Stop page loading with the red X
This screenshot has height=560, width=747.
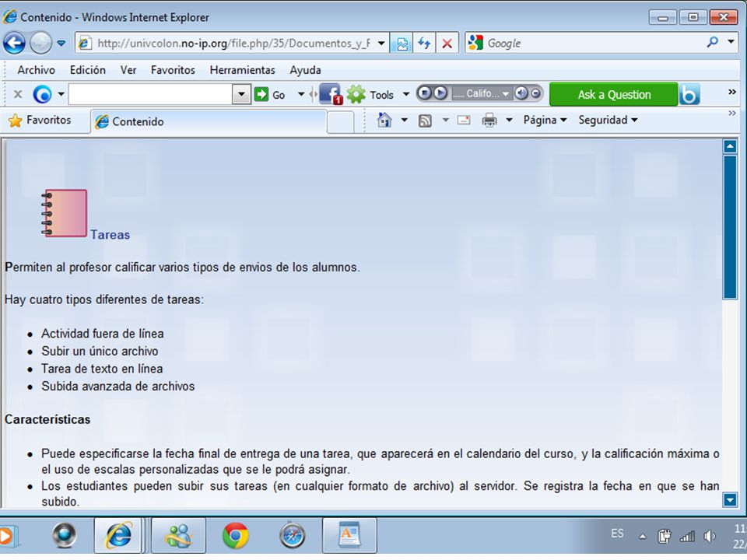pyautogui.click(x=447, y=44)
